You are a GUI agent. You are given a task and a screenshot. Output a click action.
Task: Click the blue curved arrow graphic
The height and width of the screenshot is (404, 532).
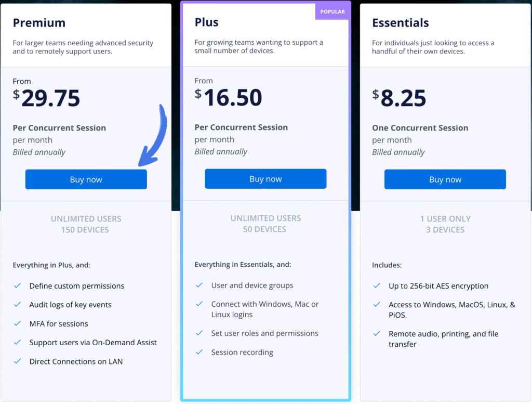(x=154, y=136)
